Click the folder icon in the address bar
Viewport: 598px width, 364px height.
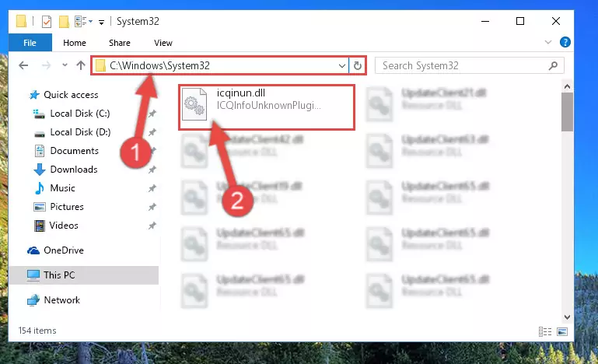click(100, 65)
